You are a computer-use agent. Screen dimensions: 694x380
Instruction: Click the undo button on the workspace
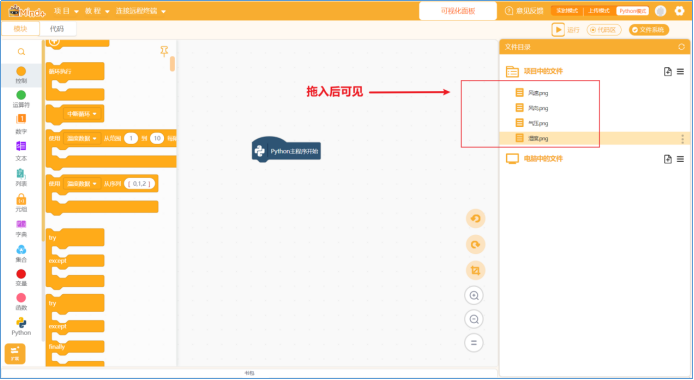[475, 219]
